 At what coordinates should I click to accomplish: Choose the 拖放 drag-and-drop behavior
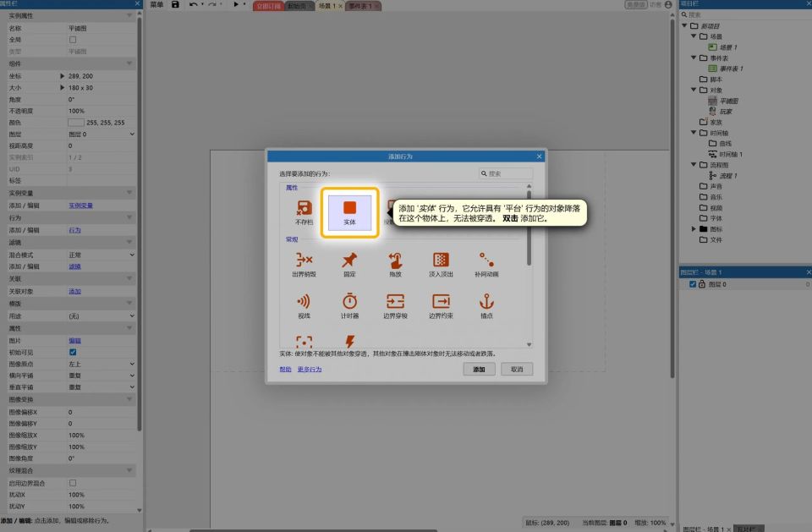tap(395, 264)
